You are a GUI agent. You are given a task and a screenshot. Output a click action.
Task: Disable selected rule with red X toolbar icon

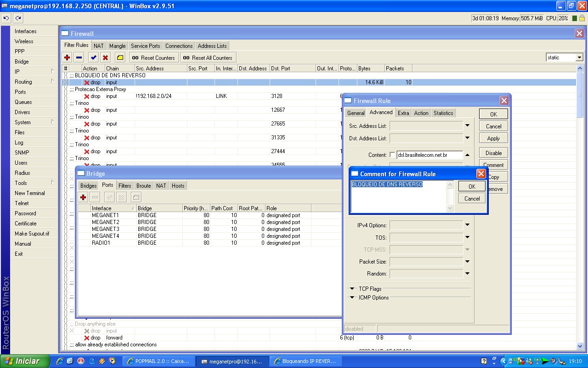click(105, 57)
